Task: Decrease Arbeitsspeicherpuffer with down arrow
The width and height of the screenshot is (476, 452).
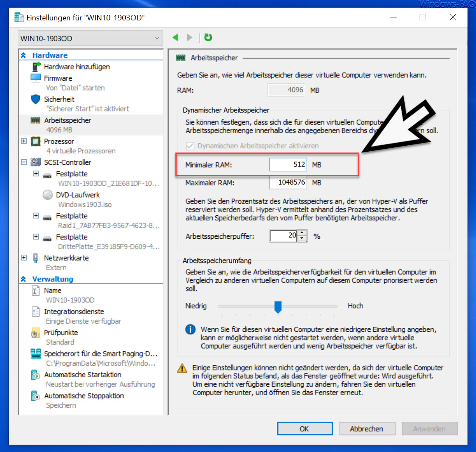Action: pyautogui.click(x=302, y=238)
